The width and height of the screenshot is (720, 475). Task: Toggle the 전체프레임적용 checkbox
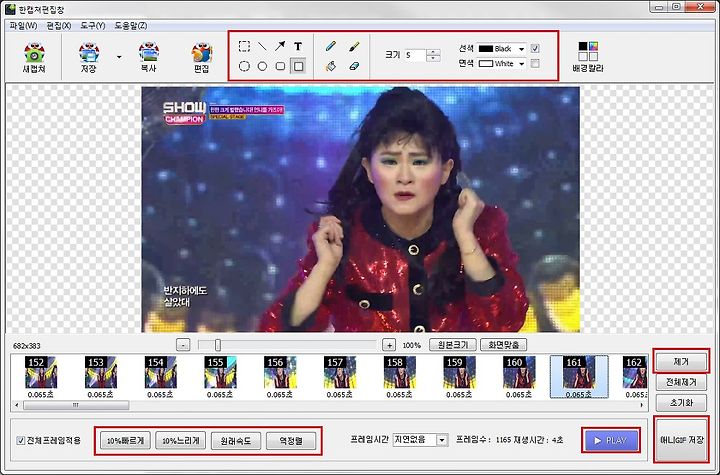point(21,441)
